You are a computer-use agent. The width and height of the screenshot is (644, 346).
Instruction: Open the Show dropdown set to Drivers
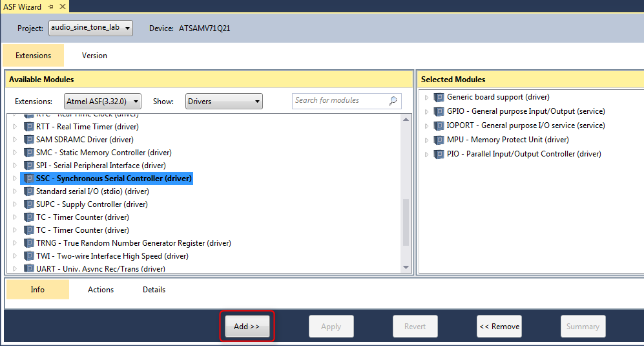coord(223,102)
